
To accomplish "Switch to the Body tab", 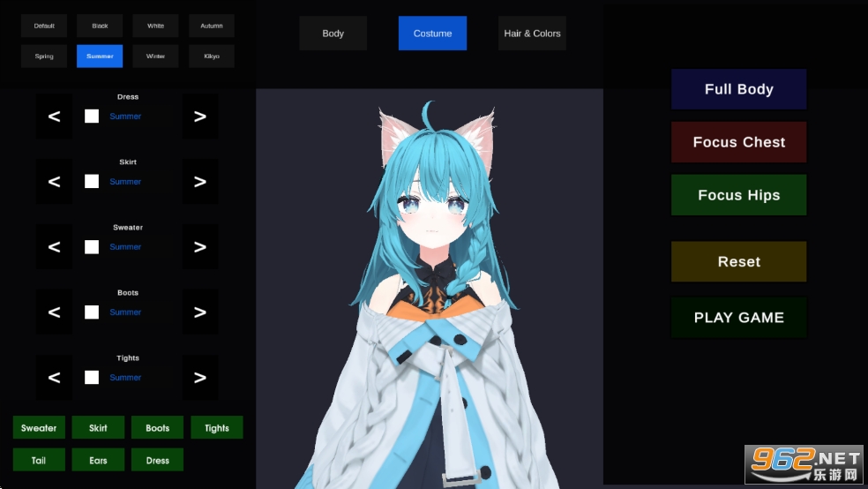I will pos(333,34).
